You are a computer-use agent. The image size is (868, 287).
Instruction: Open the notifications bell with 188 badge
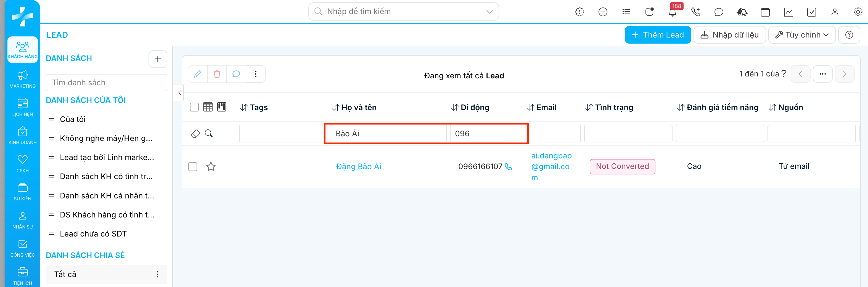point(672,12)
